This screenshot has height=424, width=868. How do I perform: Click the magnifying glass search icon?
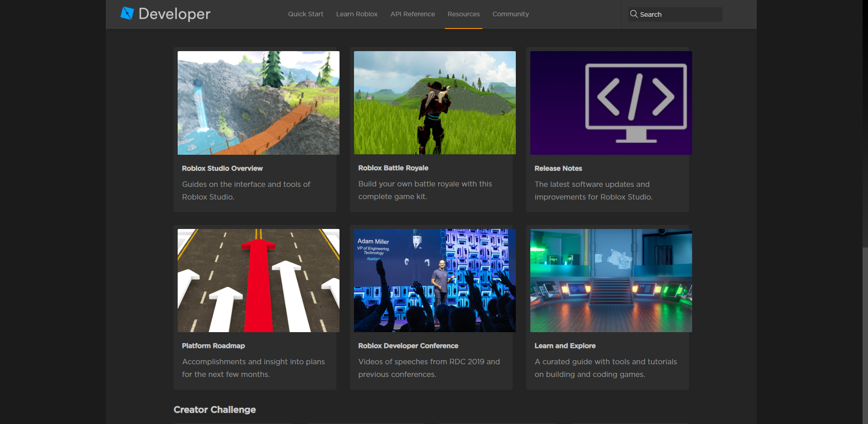coord(634,14)
